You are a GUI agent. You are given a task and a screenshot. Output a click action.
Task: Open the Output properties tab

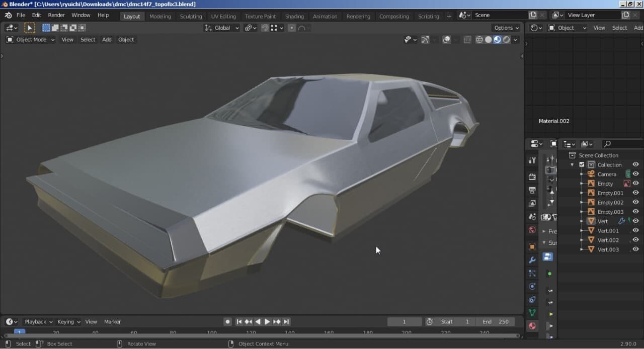pos(532,190)
